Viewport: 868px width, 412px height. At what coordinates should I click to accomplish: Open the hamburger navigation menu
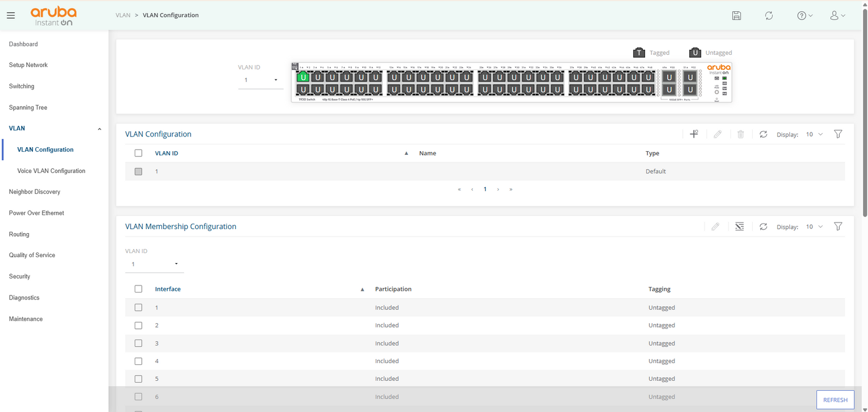(11, 15)
